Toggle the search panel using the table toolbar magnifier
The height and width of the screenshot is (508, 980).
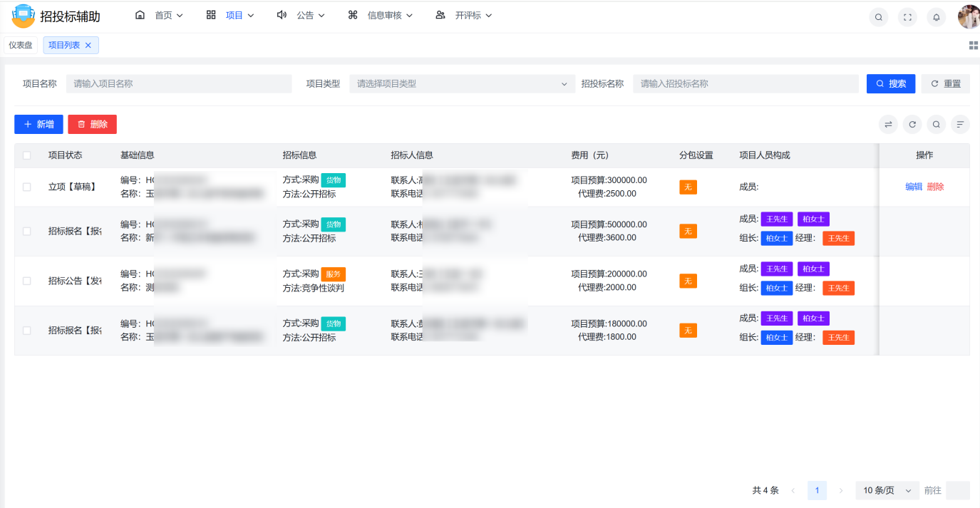click(x=936, y=124)
